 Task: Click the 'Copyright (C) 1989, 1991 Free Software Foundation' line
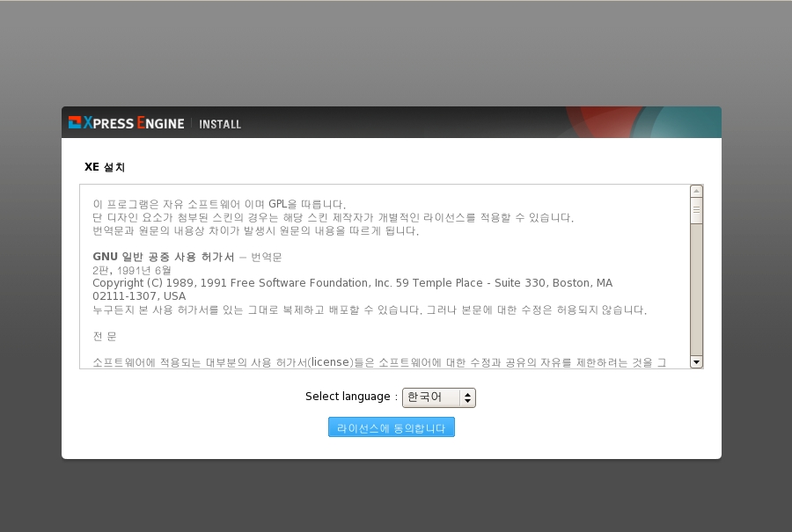click(352, 283)
